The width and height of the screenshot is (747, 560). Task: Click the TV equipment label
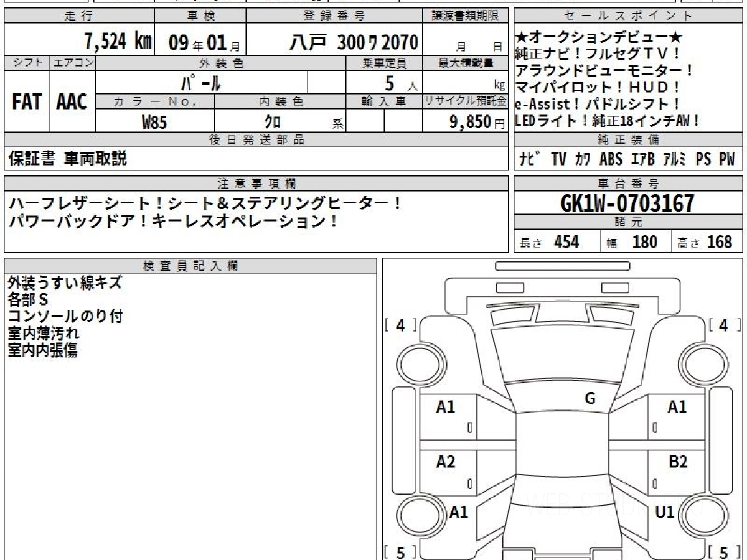click(x=558, y=159)
